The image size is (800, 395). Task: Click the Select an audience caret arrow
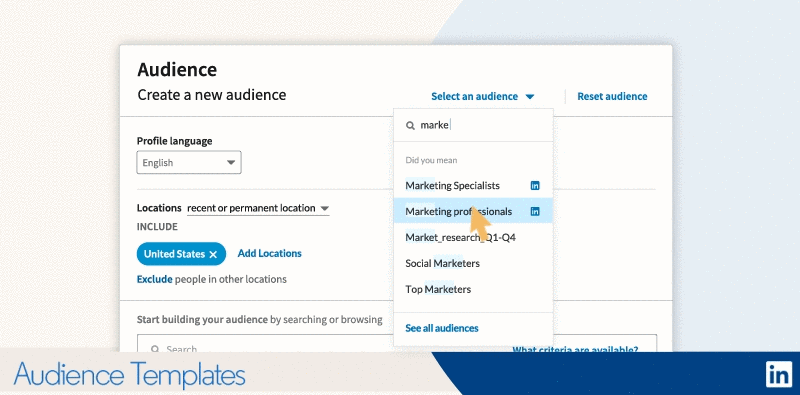pos(530,96)
